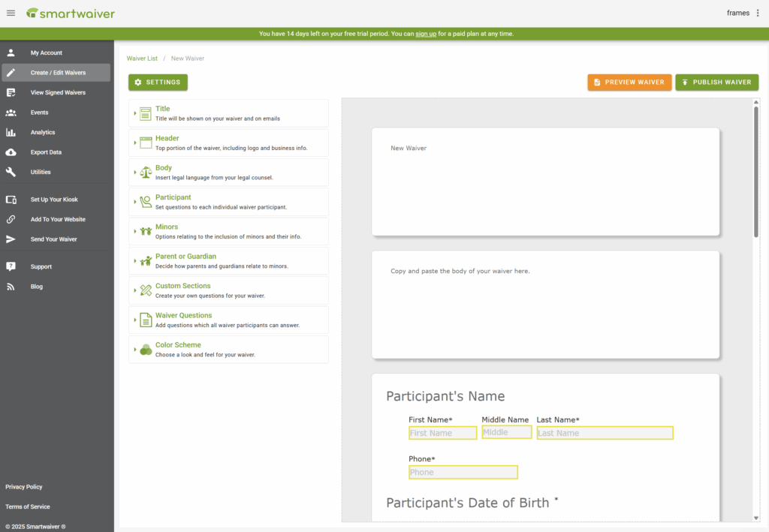Click the Events people icon
This screenshot has width=769, height=532.
coord(11,113)
